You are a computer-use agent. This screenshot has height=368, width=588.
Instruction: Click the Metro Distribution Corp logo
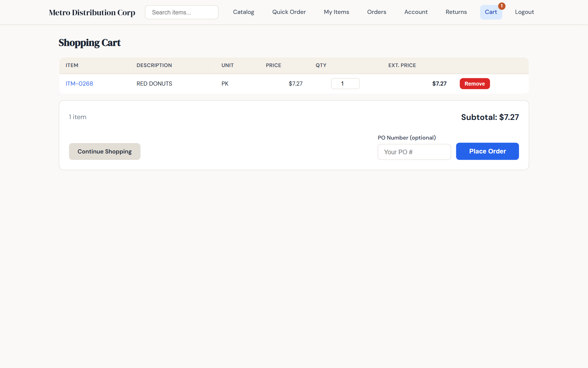click(x=92, y=12)
